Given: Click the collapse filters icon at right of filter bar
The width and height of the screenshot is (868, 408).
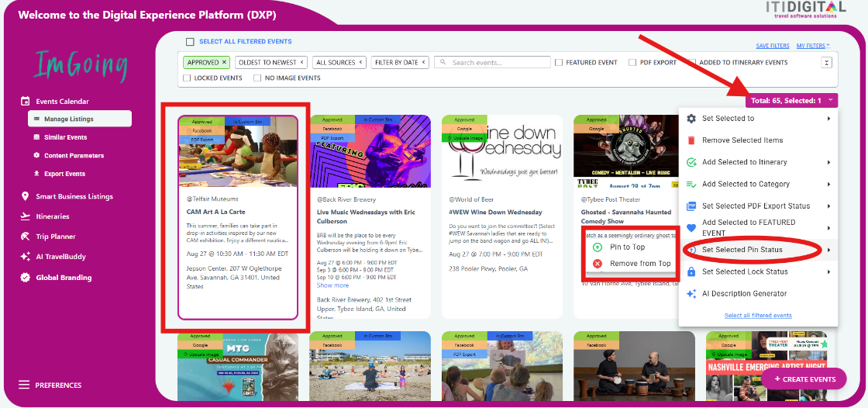Looking at the screenshot, I should [826, 63].
